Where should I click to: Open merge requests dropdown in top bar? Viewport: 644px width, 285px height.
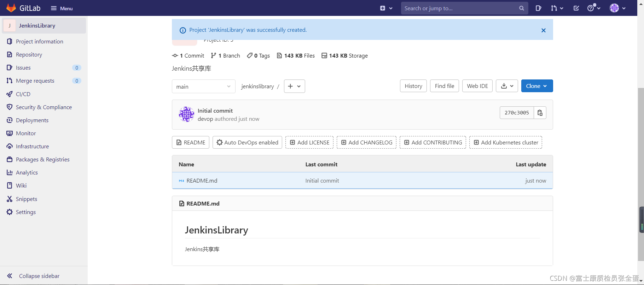pyautogui.click(x=557, y=8)
